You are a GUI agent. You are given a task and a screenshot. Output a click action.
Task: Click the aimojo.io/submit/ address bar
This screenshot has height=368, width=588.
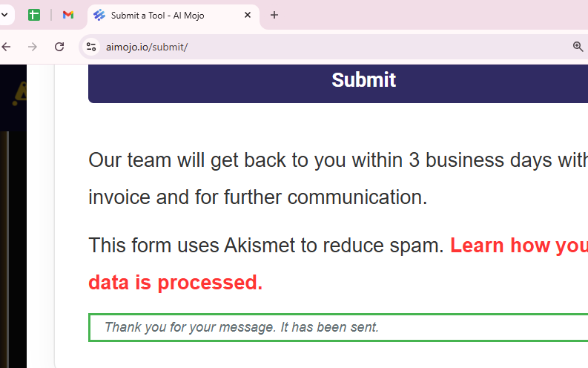tap(297, 47)
